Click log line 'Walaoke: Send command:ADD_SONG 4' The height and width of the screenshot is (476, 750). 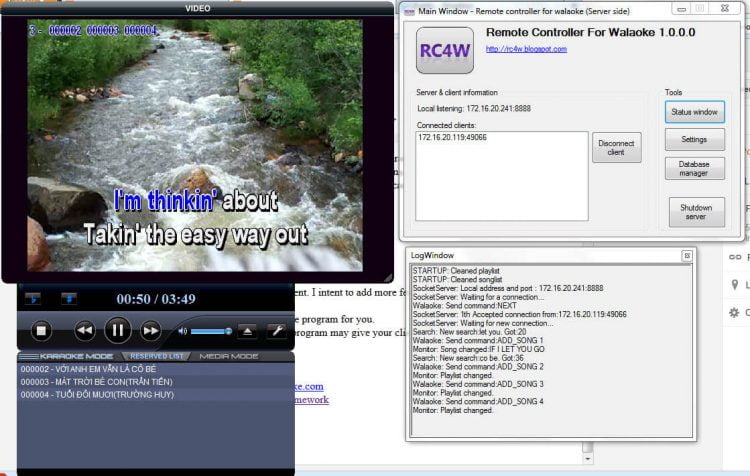[x=478, y=401]
